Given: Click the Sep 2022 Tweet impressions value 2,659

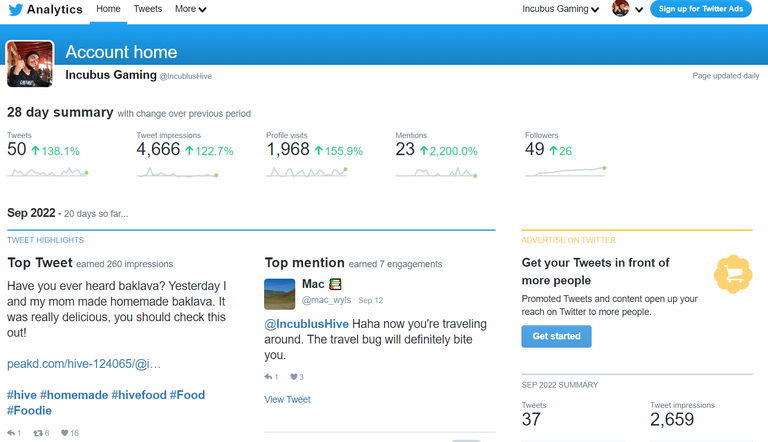Looking at the screenshot, I should pos(672,419).
